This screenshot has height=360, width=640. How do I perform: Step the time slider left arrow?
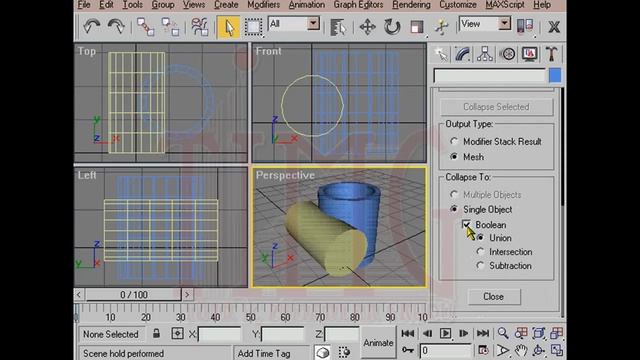click(x=79, y=295)
